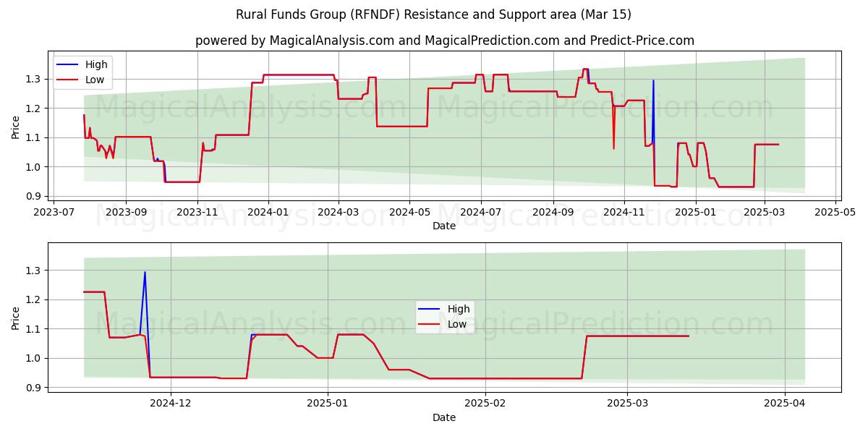Click the '2025-04' date tick label
This screenshot has height=434, width=868.
785,404
